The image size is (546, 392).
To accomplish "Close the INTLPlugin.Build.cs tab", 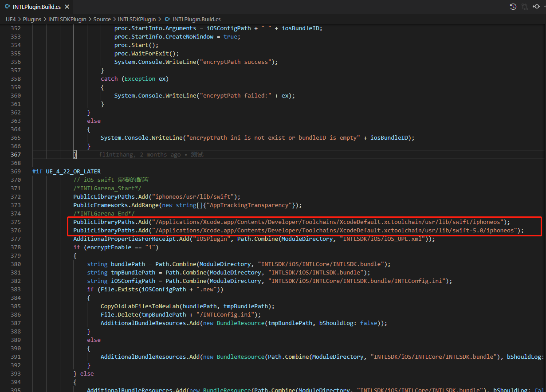I will (x=67, y=7).
